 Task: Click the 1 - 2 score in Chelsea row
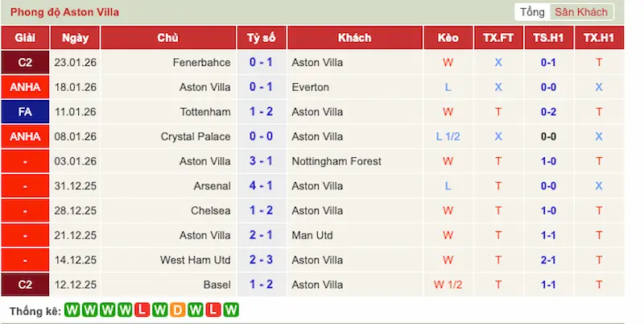[x=261, y=211]
